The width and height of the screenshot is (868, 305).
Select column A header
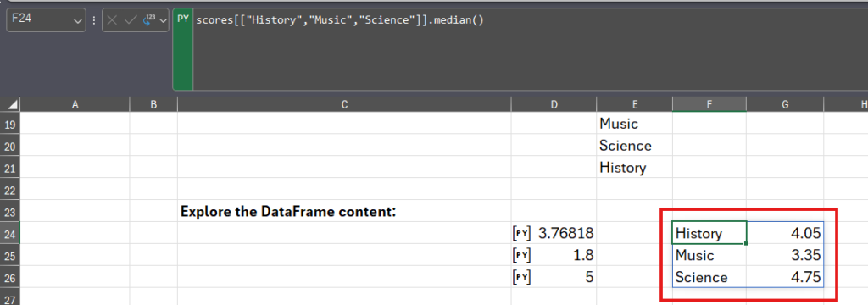75,104
